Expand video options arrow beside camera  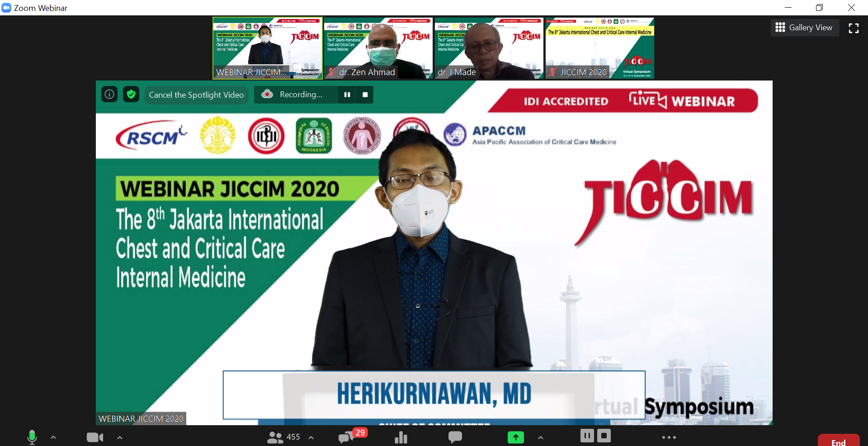(x=120, y=437)
